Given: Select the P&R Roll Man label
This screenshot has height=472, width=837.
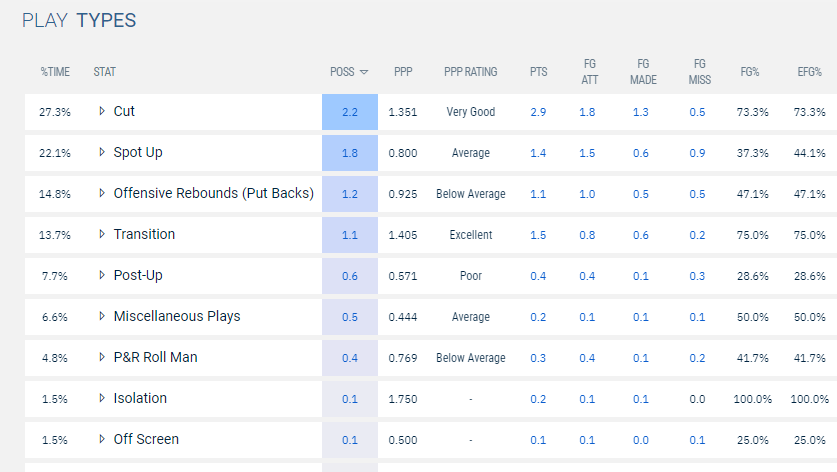Looking at the screenshot, I should 155,357.
